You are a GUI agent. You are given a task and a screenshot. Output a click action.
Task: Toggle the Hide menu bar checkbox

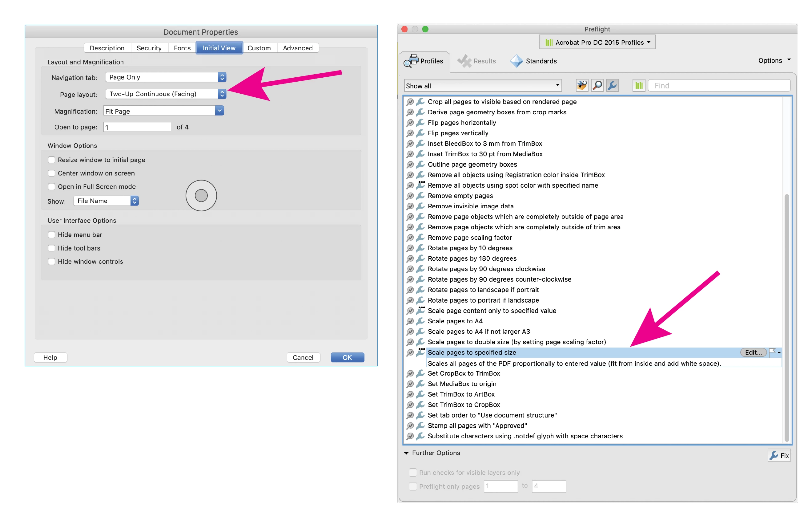click(52, 234)
